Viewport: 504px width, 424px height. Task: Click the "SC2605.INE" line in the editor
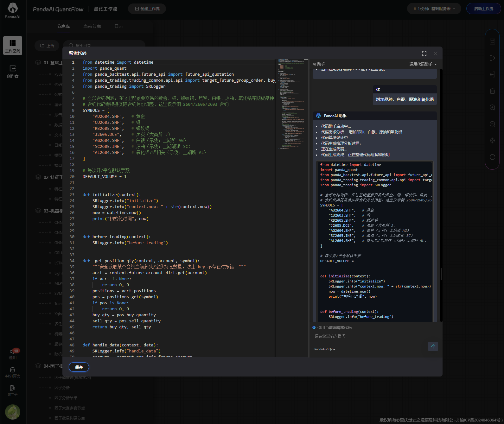pos(141,147)
